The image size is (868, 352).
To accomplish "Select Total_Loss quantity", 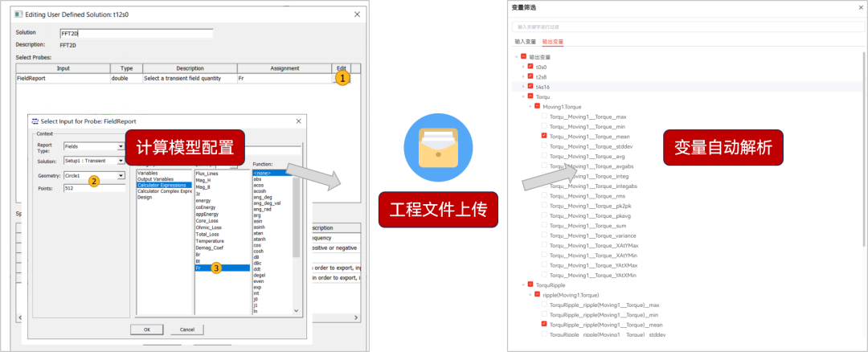I will pos(206,234).
